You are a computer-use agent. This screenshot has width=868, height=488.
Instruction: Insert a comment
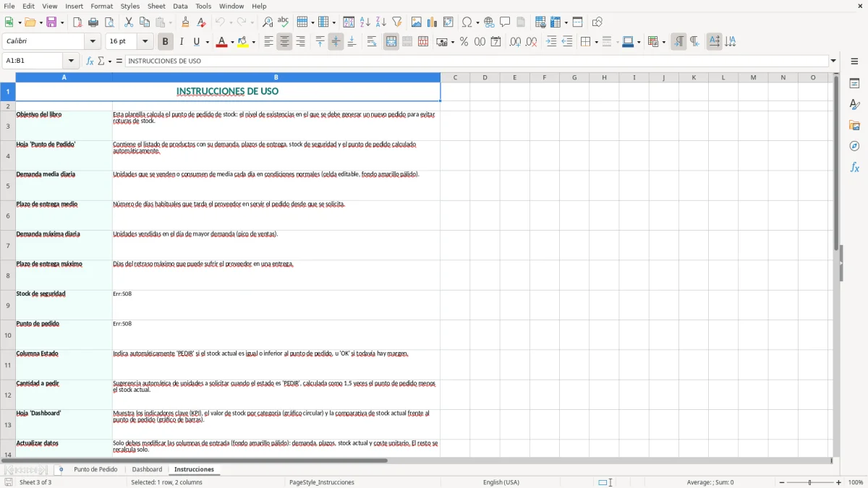pos(506,22)
